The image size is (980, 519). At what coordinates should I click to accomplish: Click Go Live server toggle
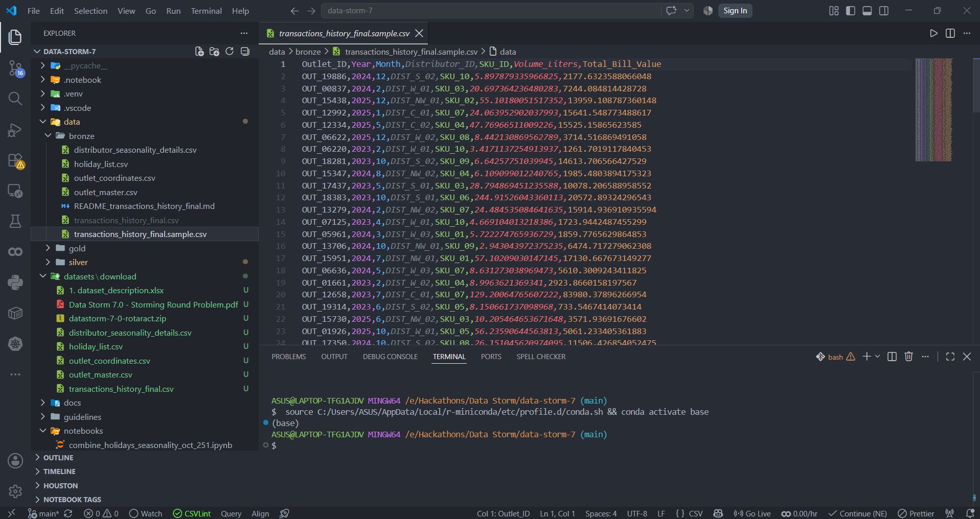pos(752,513)
